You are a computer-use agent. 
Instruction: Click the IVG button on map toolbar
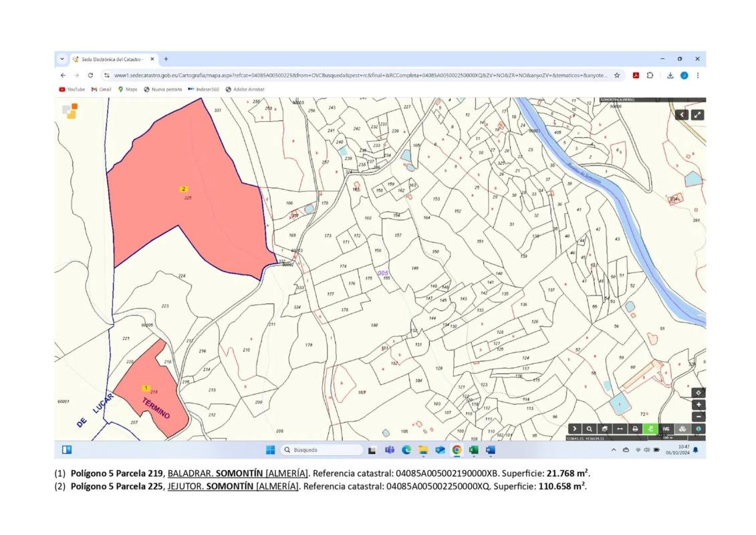click(x=666, y=429)
